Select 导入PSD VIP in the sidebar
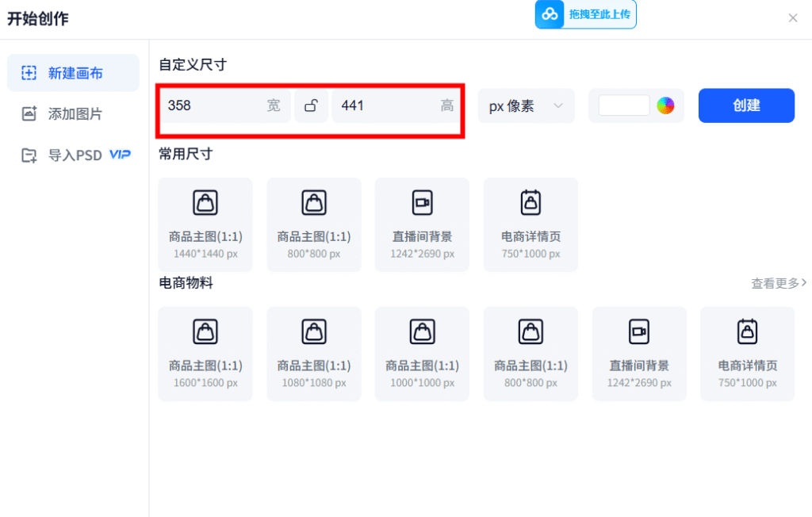The width and height of the screenshot is (812, 517). point(73,155)
